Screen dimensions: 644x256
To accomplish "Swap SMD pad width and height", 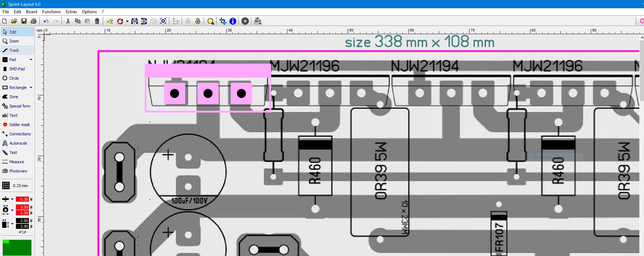I will pyautogui.click(x=23, y=232).
